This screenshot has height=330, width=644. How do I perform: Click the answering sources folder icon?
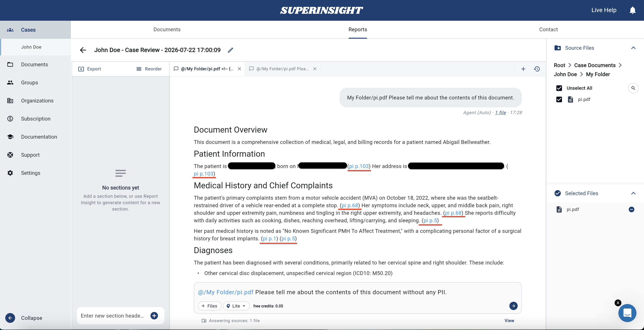204,321
